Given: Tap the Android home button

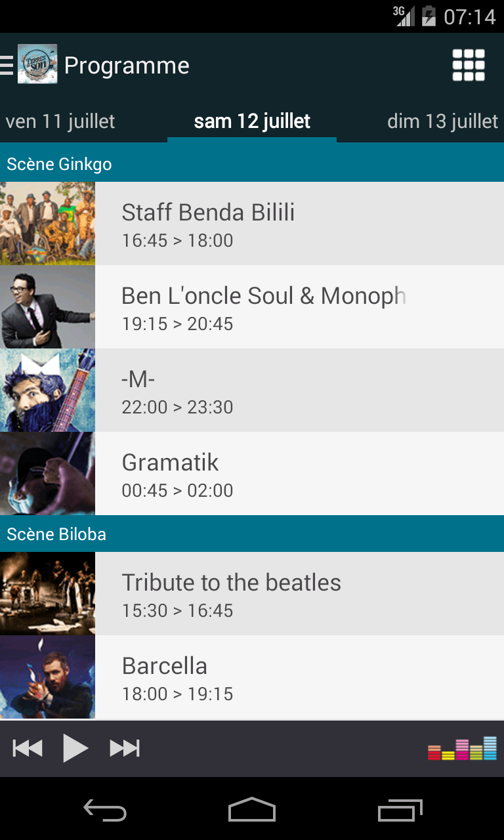Looking at the screenshot, I should 252,810.
